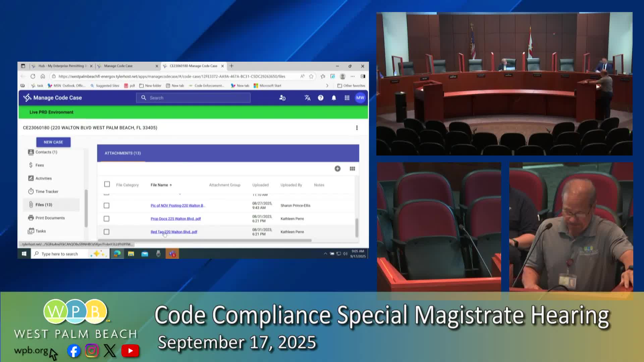Viewport: 644px width, 362px height.
Task: Click the horizontal scrollbar under attachments
Action: click(x=205, y=240)
